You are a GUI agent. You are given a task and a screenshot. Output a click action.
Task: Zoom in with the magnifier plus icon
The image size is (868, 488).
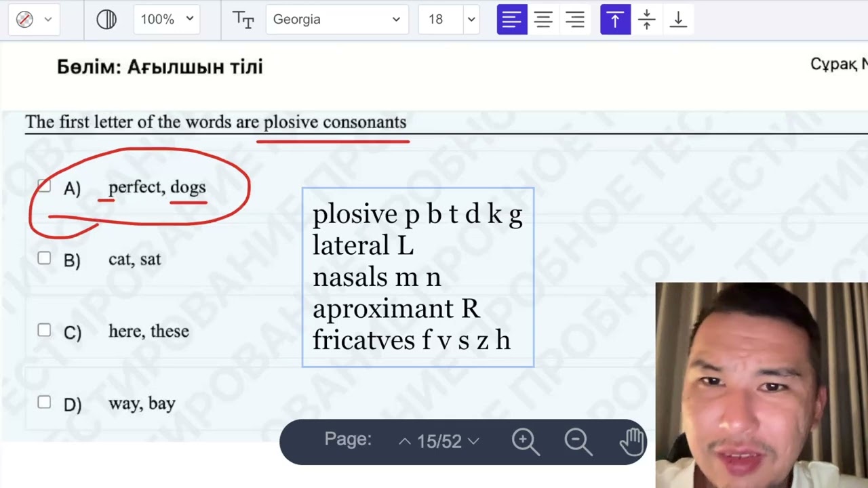point(526,442)
